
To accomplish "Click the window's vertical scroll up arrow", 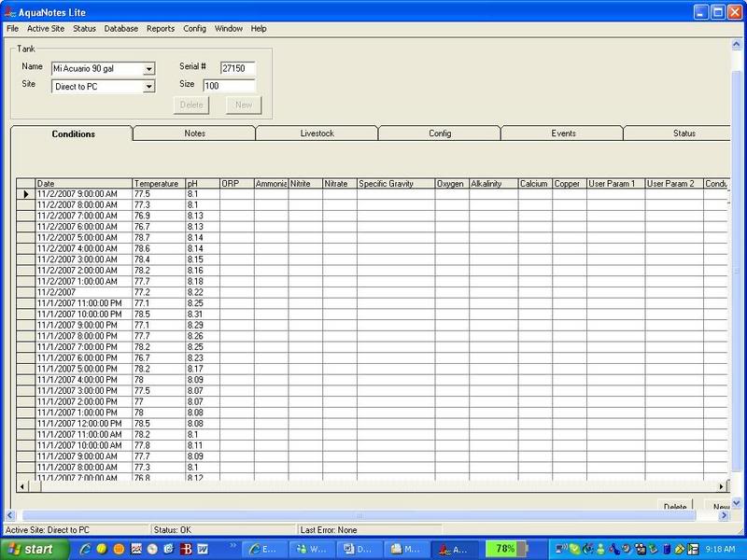I will (x=736, y=44).
